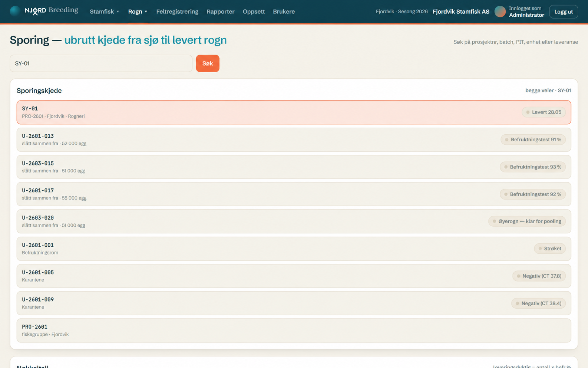Click the Strøket status badge

click(x=550, y=249)
